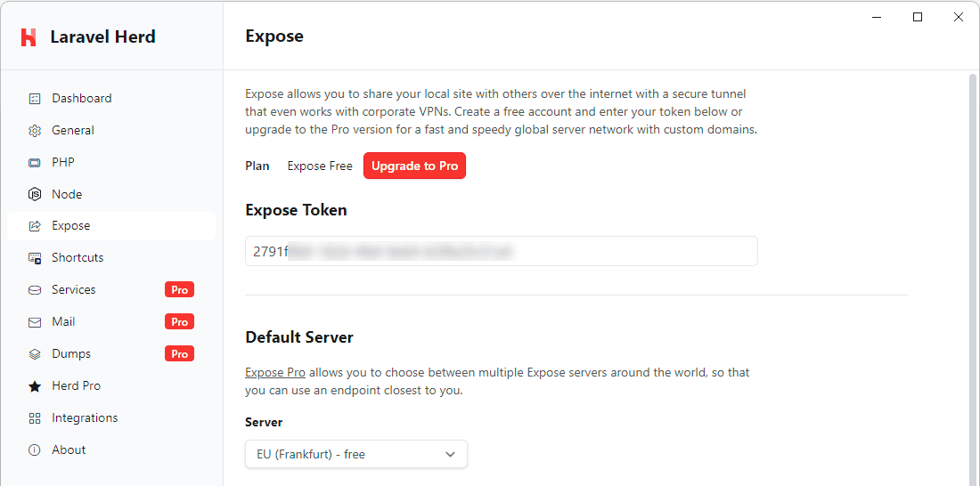The height and width of the screenshot is (486, 980).
Task: Maximize the Herd window
Action: click(x=918, y=18)
